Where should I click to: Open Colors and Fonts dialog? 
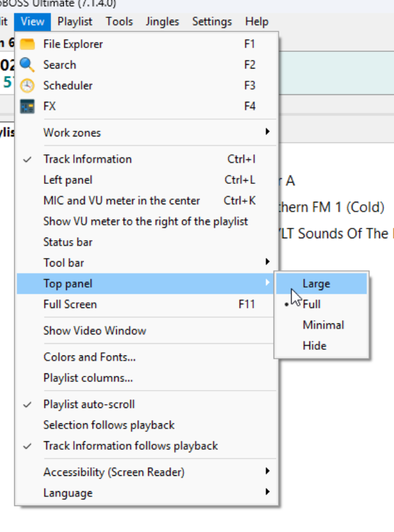[146, 357]
